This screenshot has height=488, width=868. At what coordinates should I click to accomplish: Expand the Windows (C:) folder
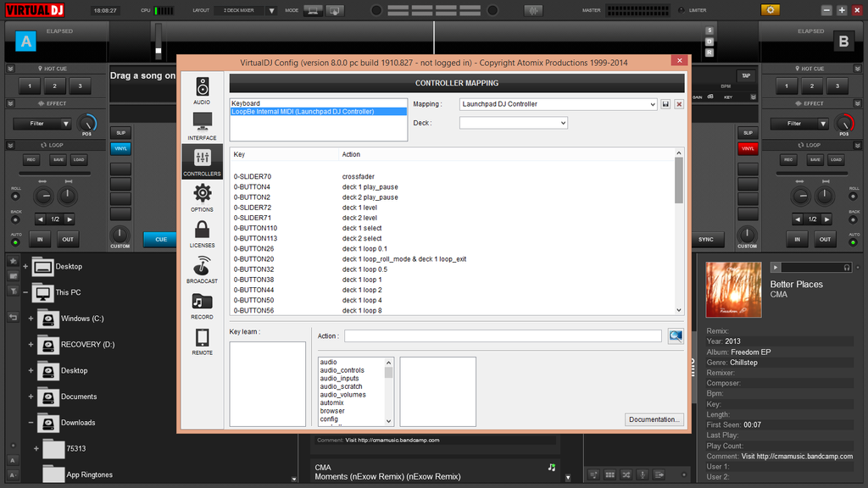click(x=31, y=319)
